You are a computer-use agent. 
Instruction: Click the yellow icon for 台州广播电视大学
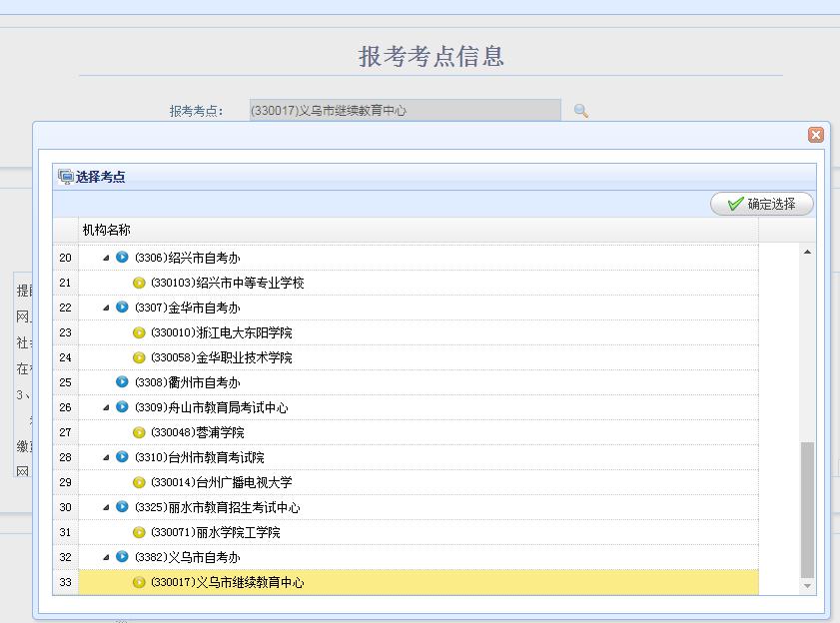(139, 482)
